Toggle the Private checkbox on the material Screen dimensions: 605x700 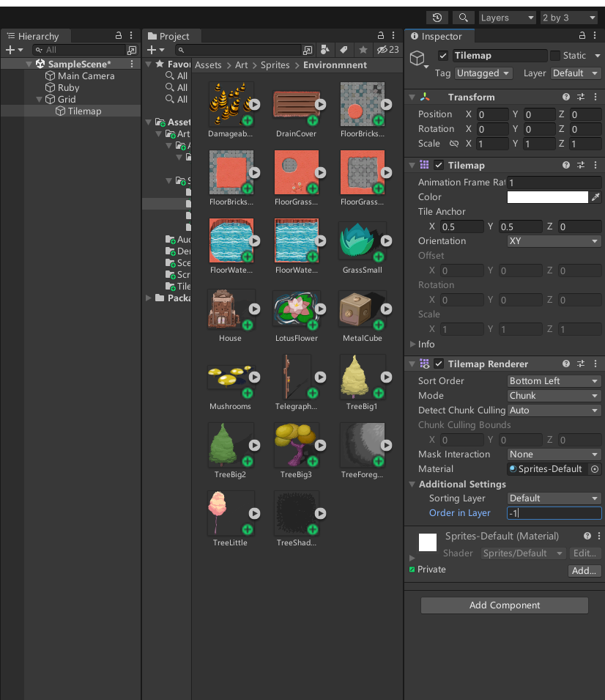(411, 569)
